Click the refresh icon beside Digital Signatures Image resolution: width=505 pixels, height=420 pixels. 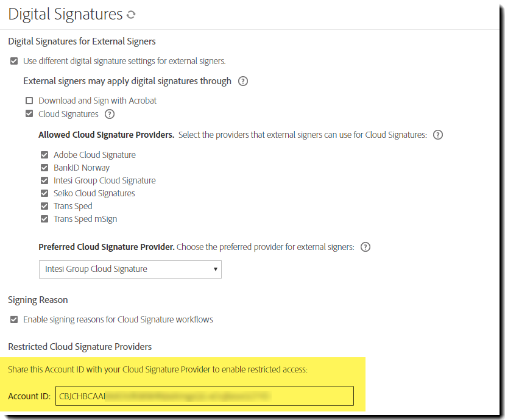(x=131, y=15)
